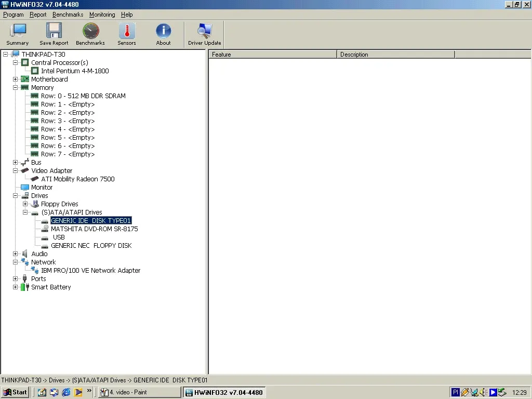This screenshot has width=532, height=399.
Task: Open the Monitoring menu
Action: click(x=102, y=15)
